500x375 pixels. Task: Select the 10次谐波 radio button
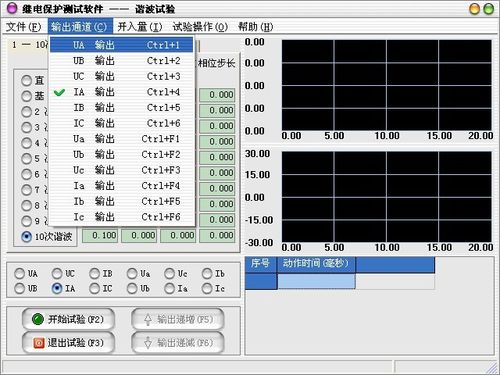tap(26, 237)
